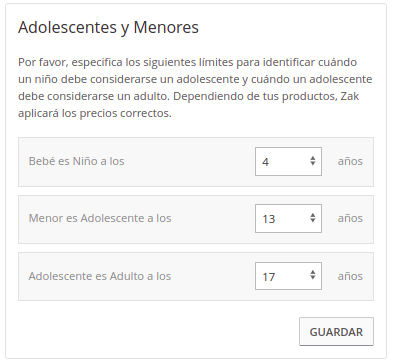Click the 'Menor es Adolescente a los' label
Viewport: 393px width, 364px height.
[x=100, y=218]
